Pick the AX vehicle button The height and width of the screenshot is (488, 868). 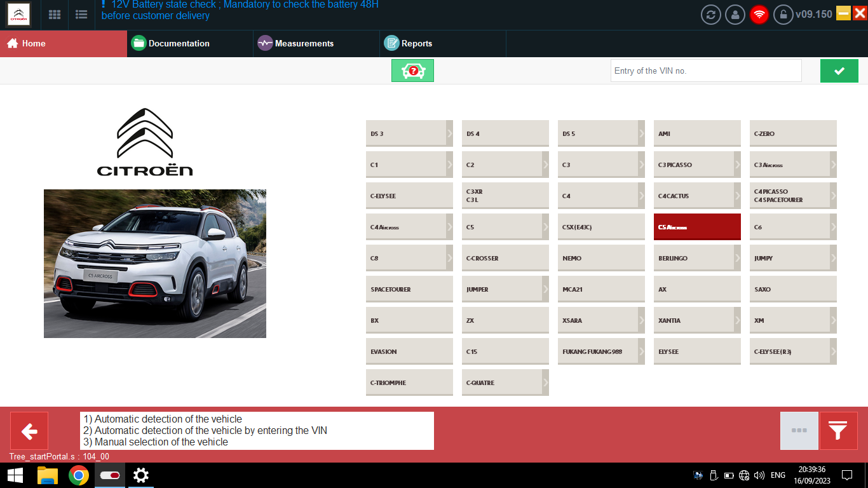pyautogui.click(x=697, y=289)
